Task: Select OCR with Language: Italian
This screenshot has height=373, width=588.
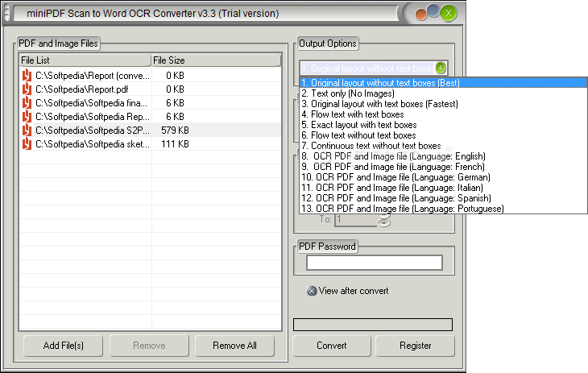Action: click(443, 188)
